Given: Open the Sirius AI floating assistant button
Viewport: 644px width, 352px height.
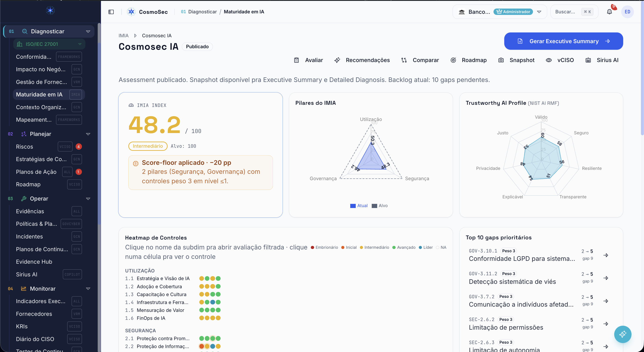Looking at the screenshot, I should point(623,334).
